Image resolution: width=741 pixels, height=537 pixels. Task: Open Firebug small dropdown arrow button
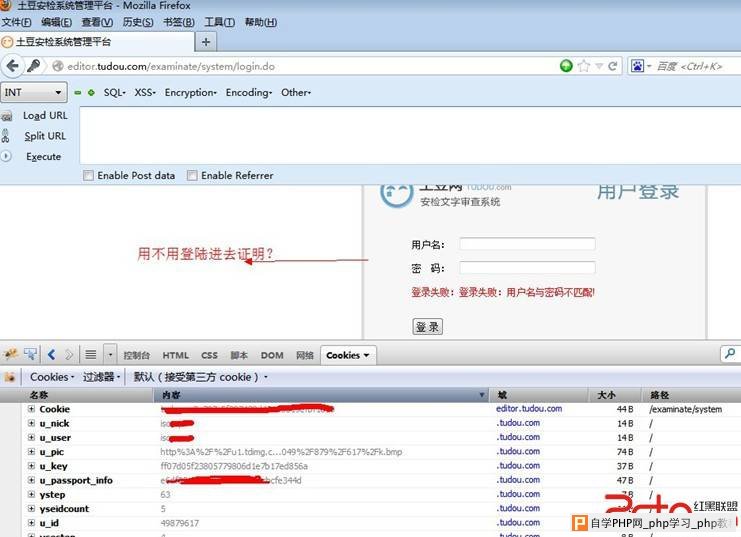110,354
